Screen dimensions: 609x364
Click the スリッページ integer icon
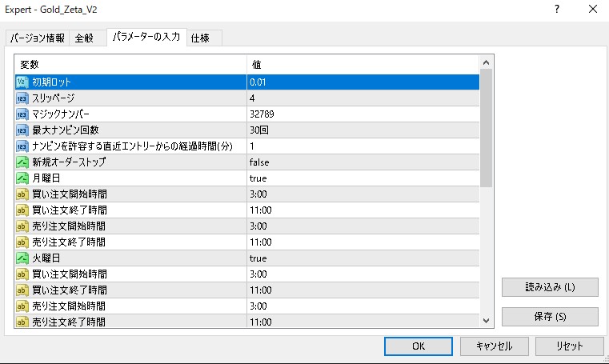(x=22, y=98)
